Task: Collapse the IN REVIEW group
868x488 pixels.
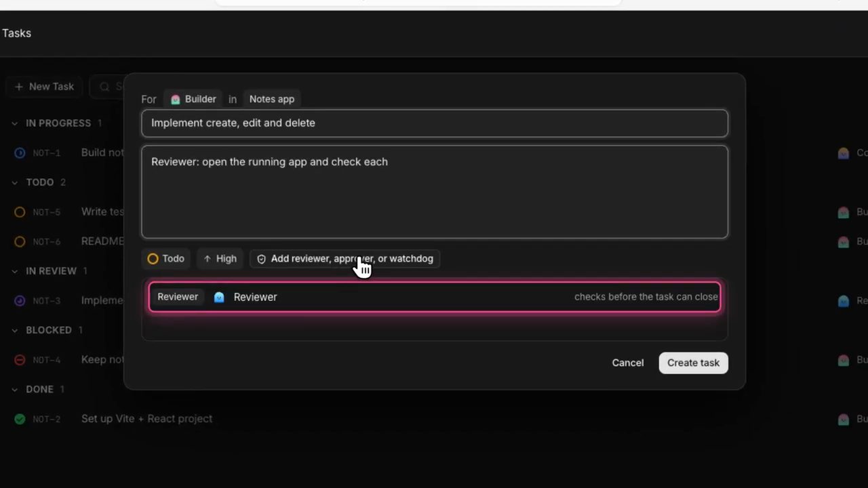Action: point(15,271)
